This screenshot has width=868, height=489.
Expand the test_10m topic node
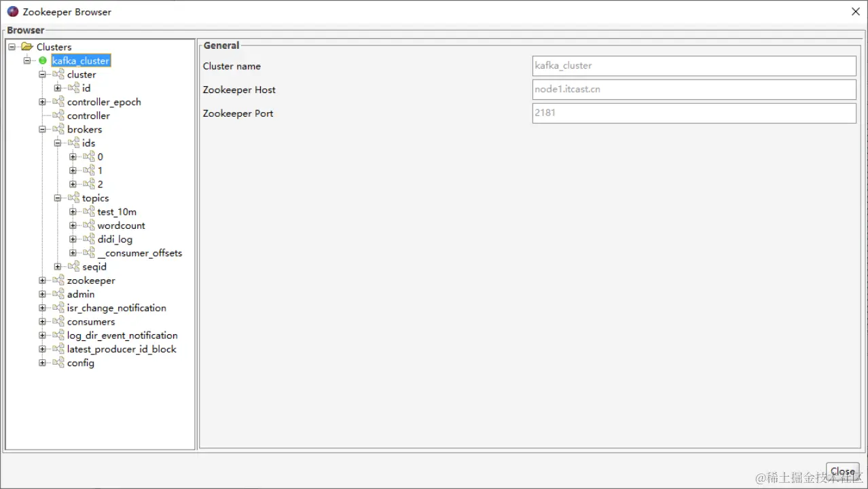tap(73, 212)
